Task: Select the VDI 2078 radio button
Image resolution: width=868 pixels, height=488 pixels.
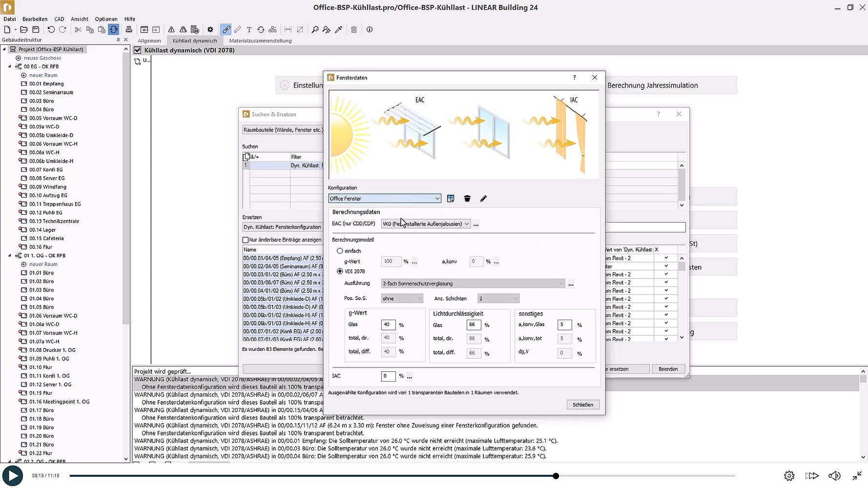Action: pos(340,271)
